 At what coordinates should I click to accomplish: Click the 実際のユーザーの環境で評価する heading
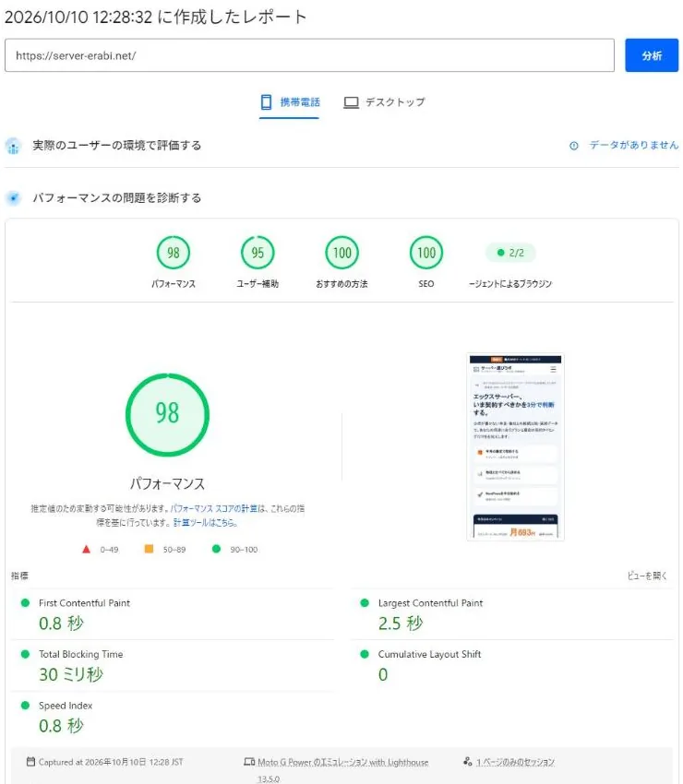(x=116, y=146)
